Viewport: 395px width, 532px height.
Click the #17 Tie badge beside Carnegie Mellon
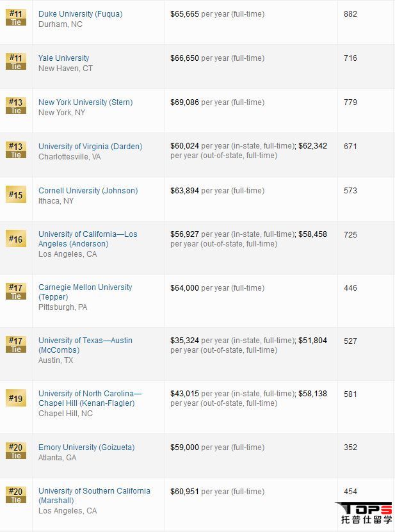[x=16, y=291]
